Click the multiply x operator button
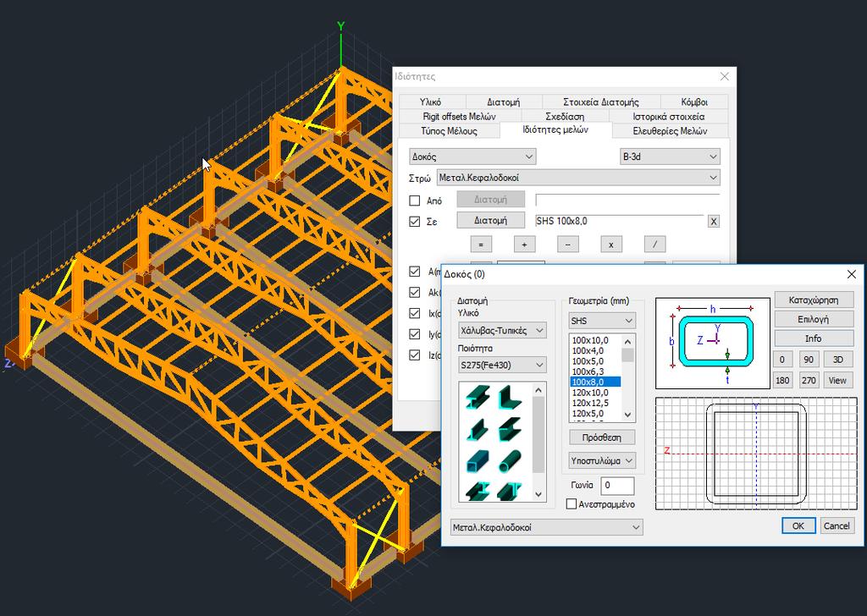Viewport: 867px width, 616px height. pos(611,245)
